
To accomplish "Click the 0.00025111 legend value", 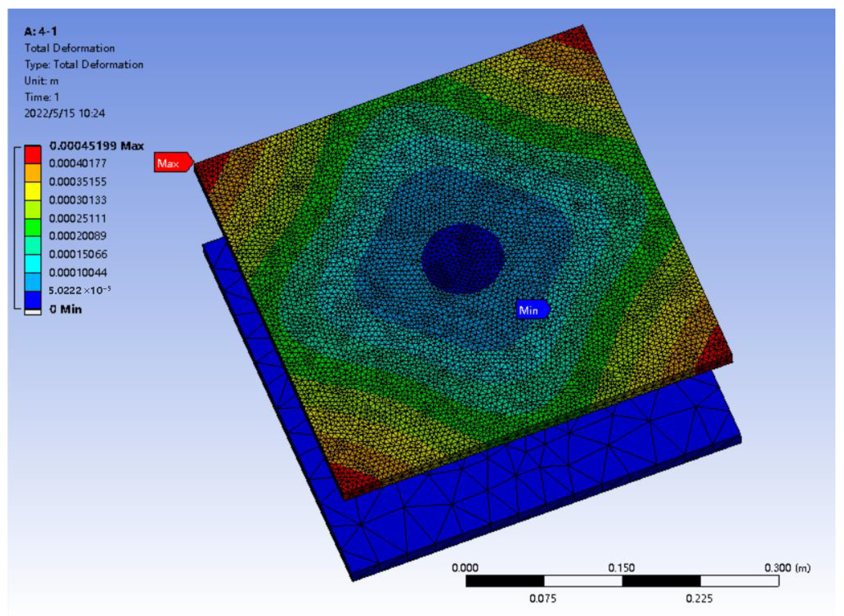I will 78,218.
